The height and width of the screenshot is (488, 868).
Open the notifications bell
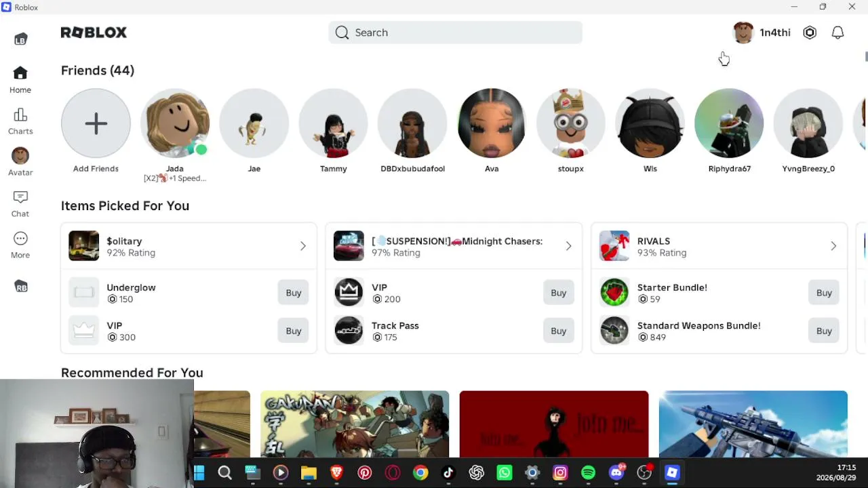[x=838, y=33]
